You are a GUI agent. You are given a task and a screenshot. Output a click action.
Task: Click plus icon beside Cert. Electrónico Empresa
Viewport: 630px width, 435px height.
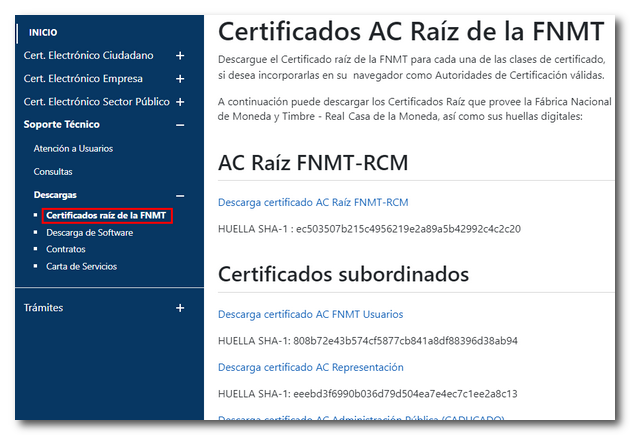[x=180, y=79]
